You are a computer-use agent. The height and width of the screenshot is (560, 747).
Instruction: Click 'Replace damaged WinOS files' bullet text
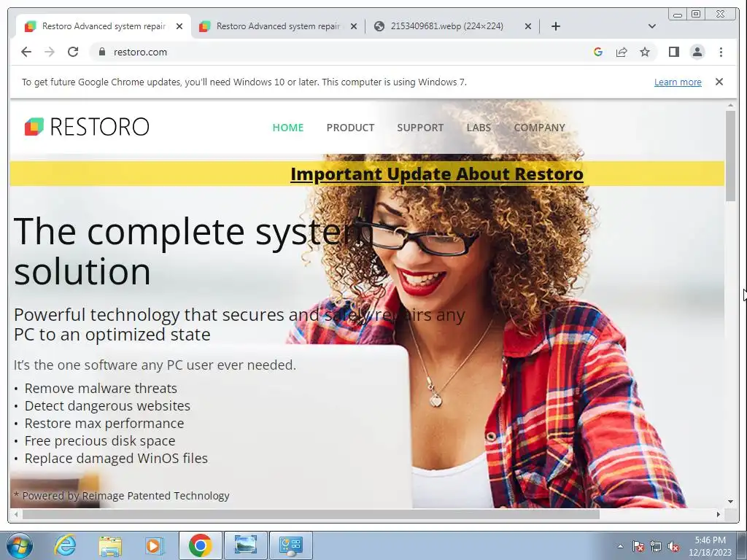[116, 459]
